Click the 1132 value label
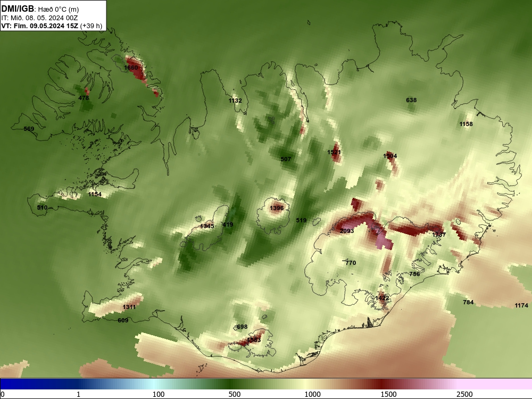 235,101
